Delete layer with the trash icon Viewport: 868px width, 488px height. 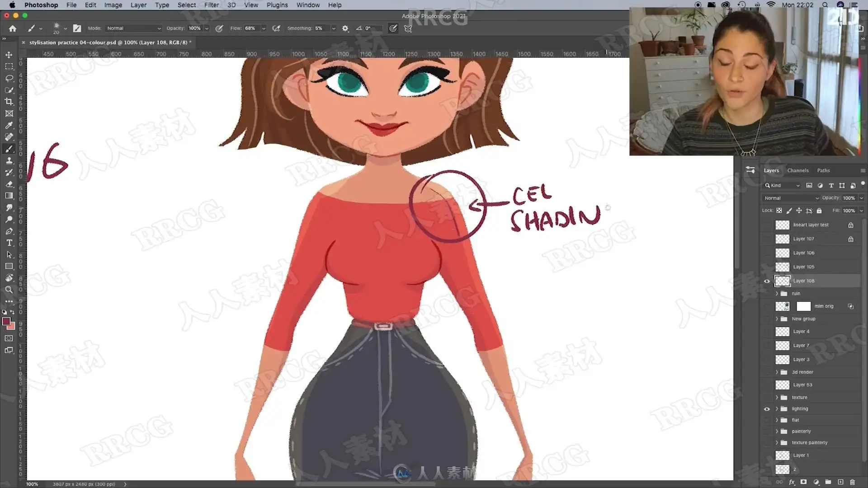pos(853,482)
